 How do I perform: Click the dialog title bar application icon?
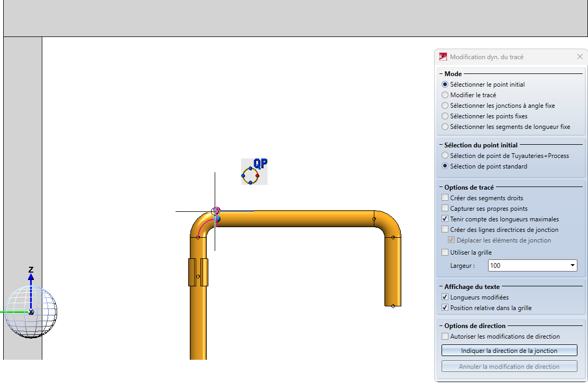[x=443, y=57]
